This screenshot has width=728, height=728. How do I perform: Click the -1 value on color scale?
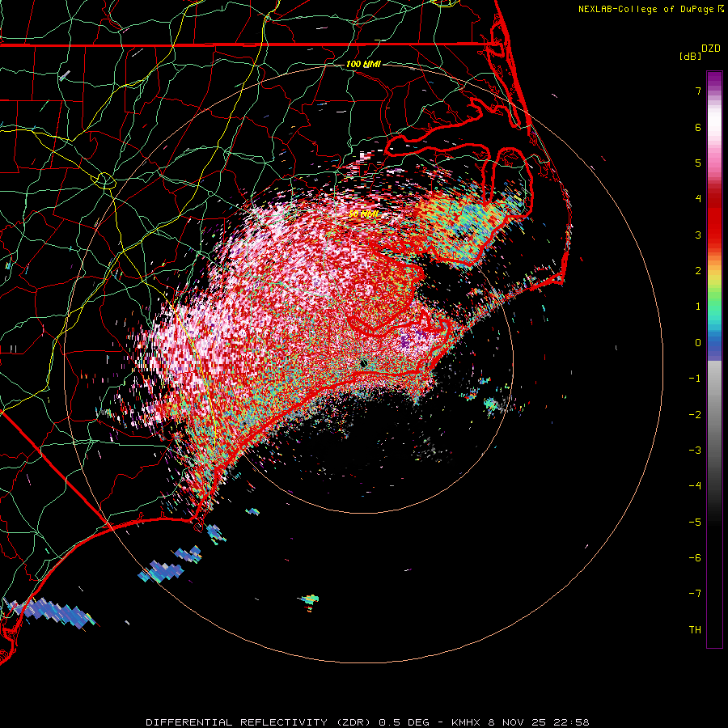(695, 379)
